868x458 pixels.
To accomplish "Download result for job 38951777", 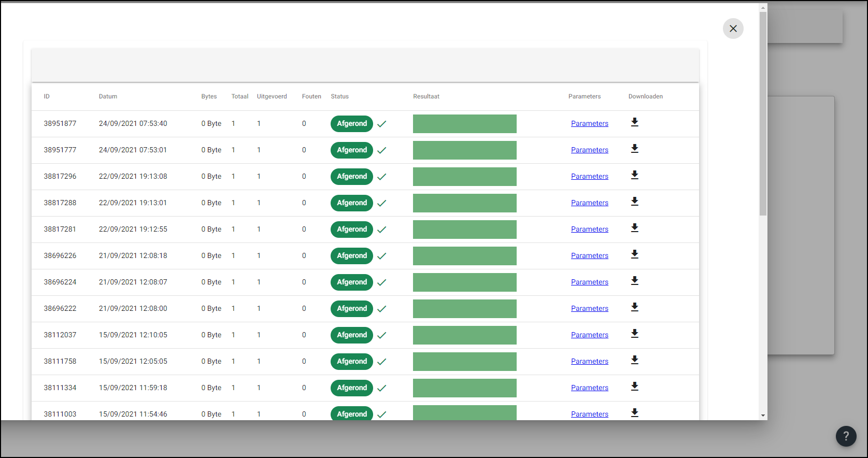I will 634,149.
